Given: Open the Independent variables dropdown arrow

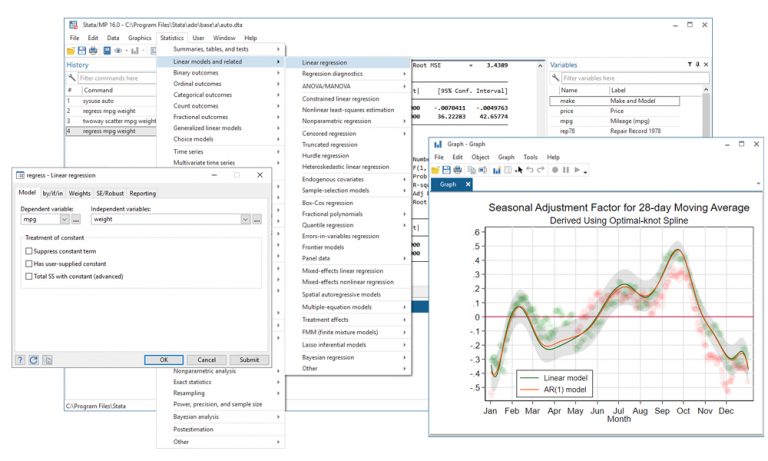Looking at the screenshot, I should [x=245, y=219].
